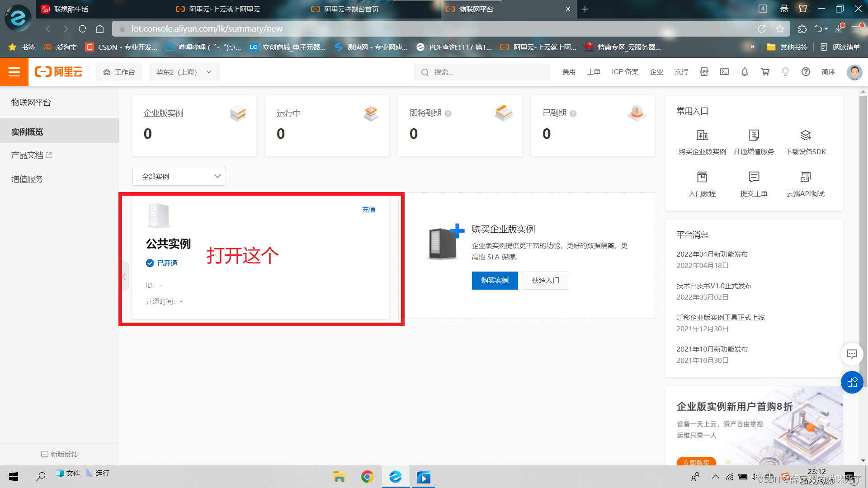Open CSDN bookmark
This screenshot has width=868, height=488.
(122, 47)
